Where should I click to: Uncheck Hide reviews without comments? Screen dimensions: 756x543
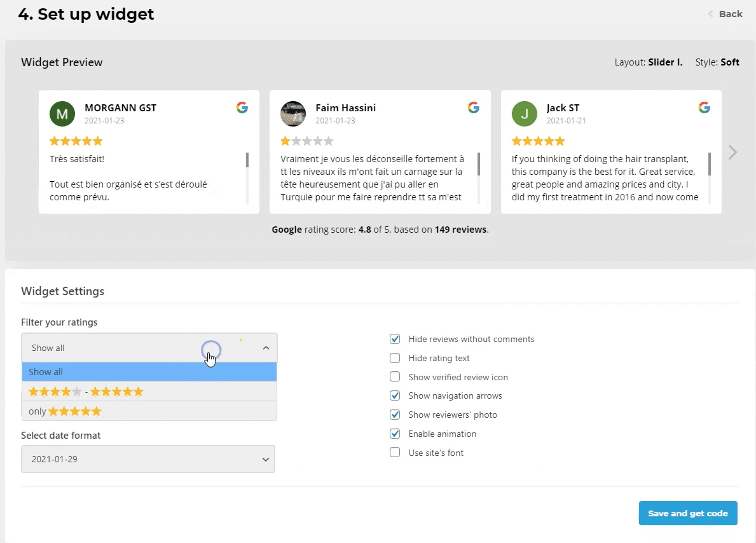395,339
